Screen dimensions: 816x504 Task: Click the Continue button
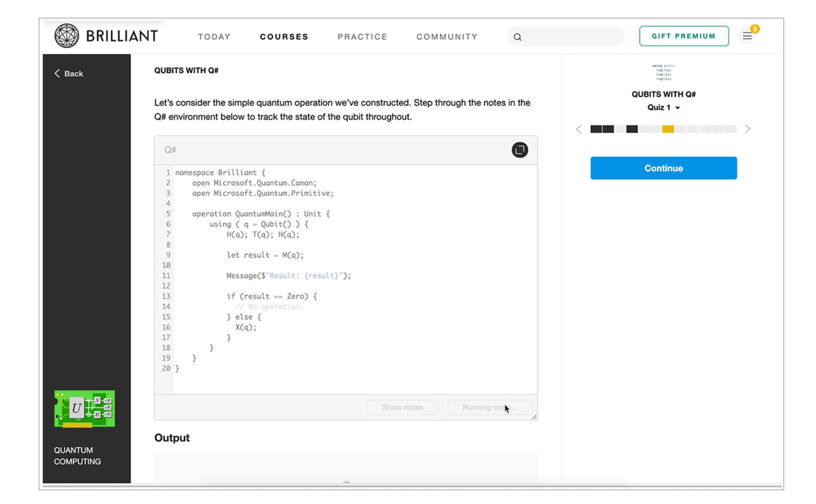[x=663, y=168]
